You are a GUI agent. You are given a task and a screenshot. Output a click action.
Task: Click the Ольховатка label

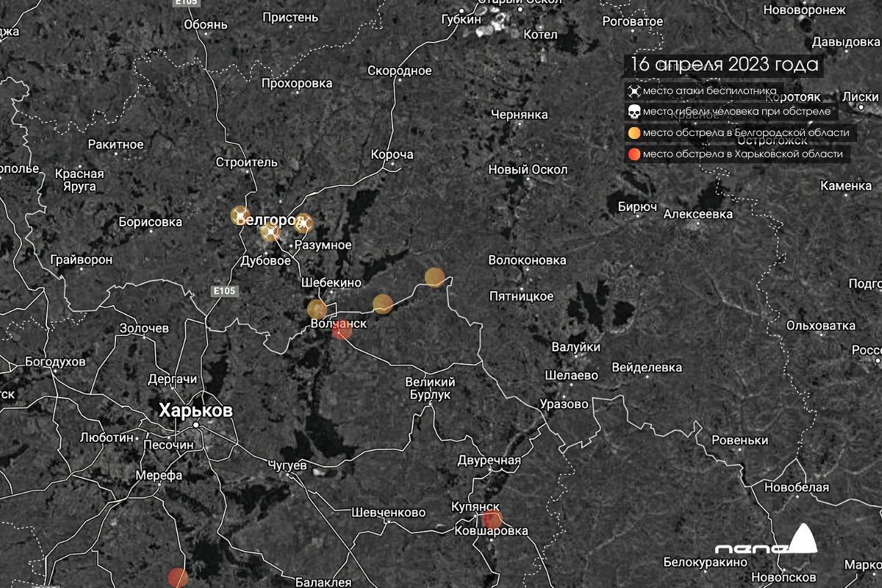tap(821, 326)
